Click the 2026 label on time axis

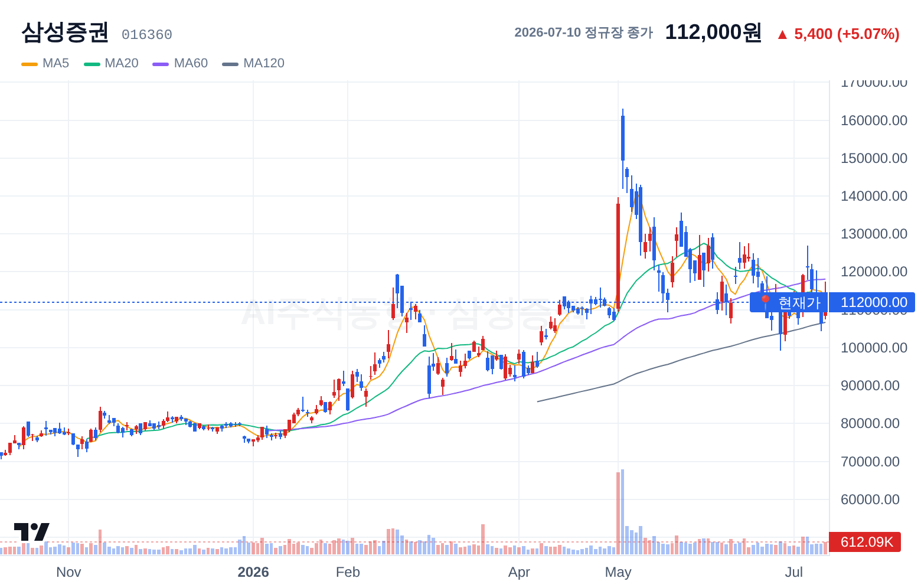[x=253, y=572]
